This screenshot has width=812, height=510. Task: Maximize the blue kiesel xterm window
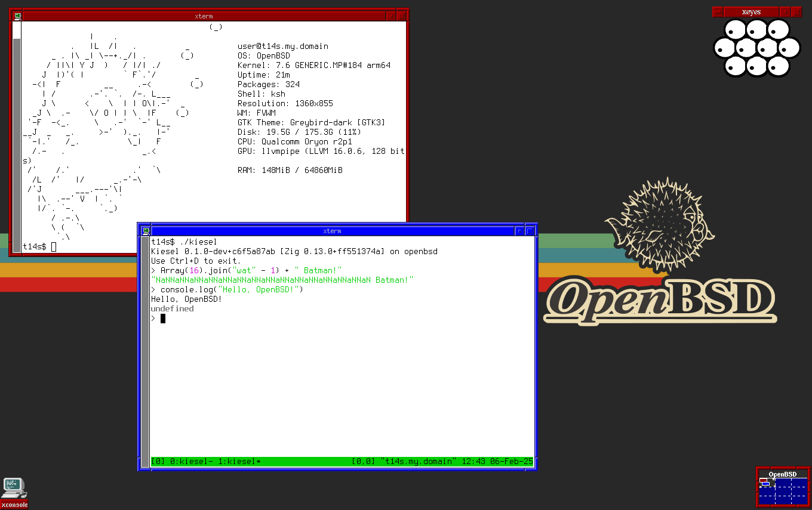click(529, 231)
